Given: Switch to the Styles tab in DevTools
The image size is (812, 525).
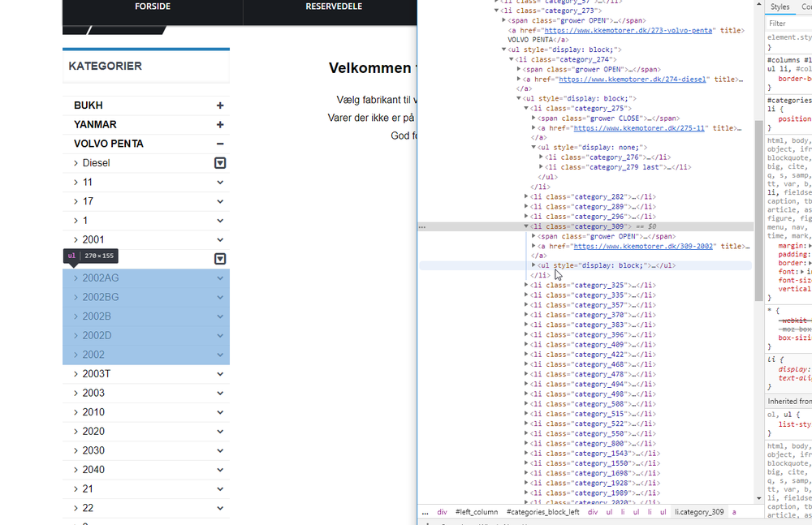Looking at the screenshot, I should coord(779,6).
